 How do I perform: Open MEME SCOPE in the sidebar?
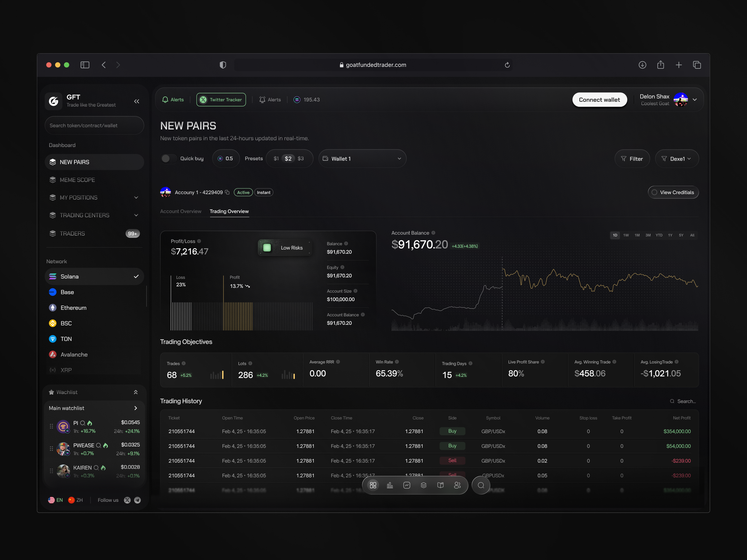tap(77, 180)
